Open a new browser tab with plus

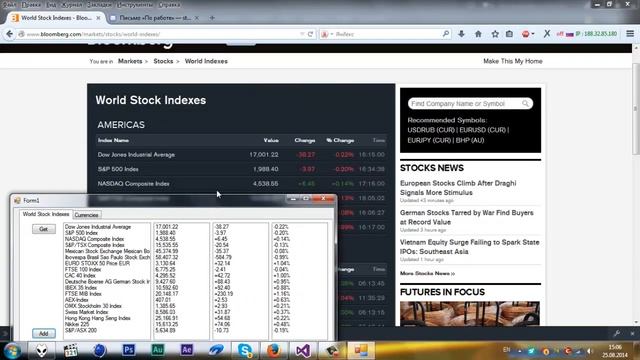pyautogui.click(x=212, y=18)
